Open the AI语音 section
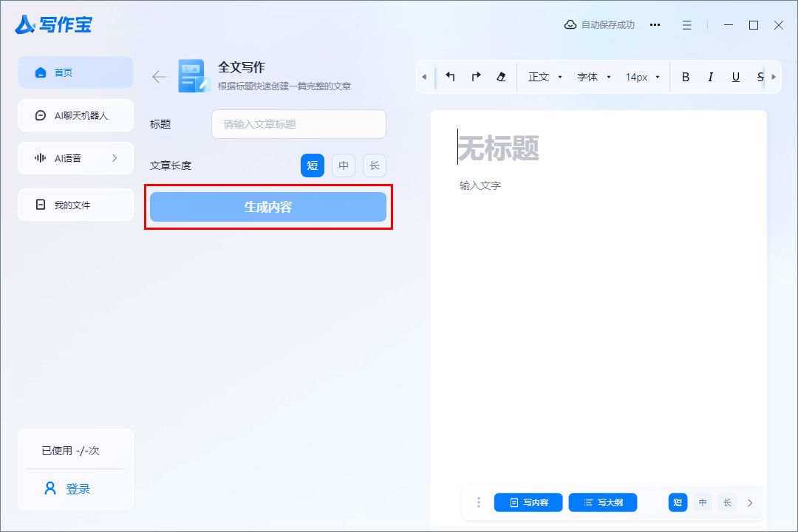Viewport: 798px width, 532px height. [75, 158]
